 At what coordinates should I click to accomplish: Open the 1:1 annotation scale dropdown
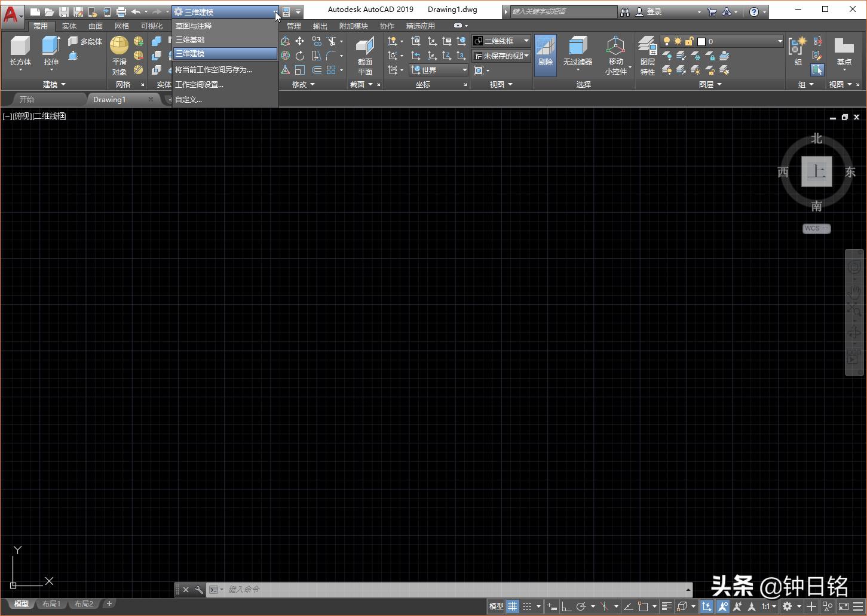tap(768, 606)
